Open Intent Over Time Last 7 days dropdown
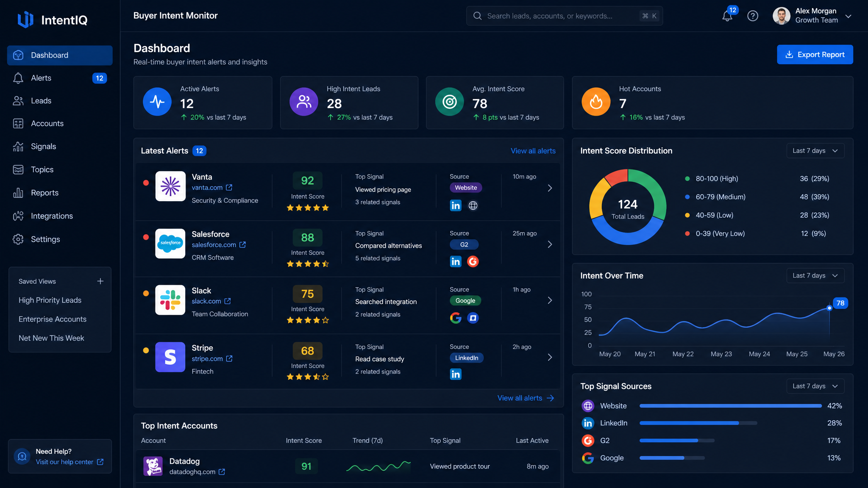Image resolution: width=868 pixels, height=488 pixels. (x=815, y=276)
